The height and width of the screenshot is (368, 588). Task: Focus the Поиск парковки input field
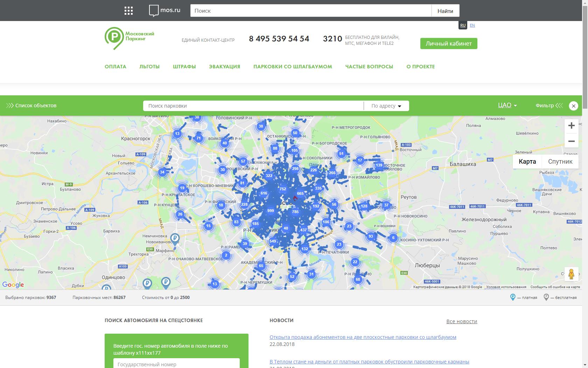(253, 106)
